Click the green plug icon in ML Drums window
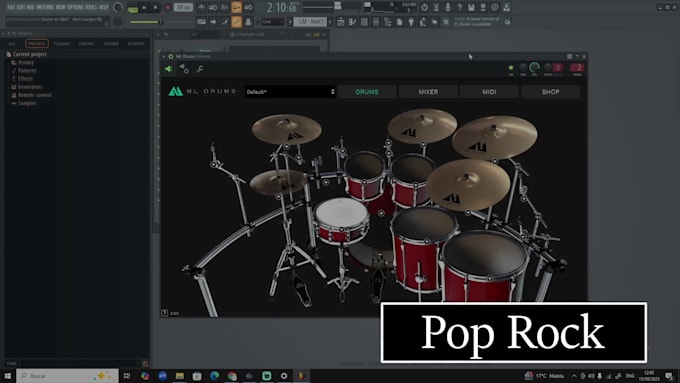Viewport: 680px width, 383px height. [169, 69]
